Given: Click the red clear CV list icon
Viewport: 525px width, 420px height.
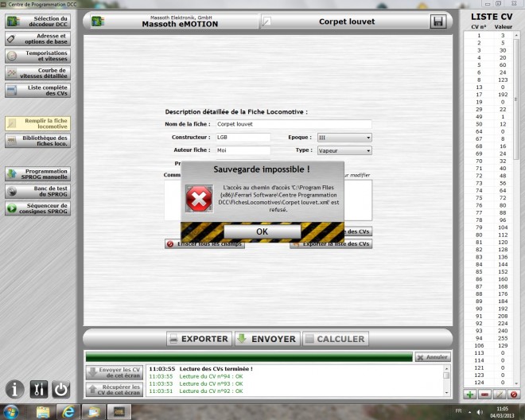Looking at the screenshot, I should point(514,395).
